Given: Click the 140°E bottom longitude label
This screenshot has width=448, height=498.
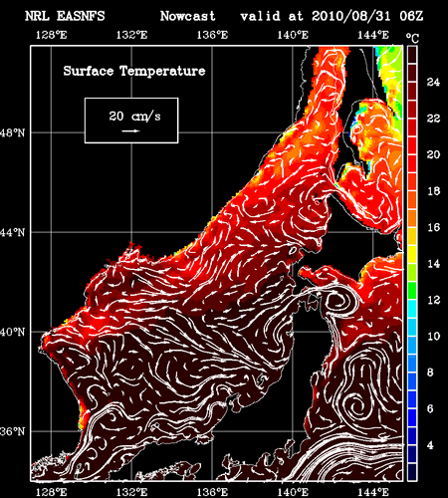Looking at the screenshot, I should pyautogui.click(x=293, y=492).
